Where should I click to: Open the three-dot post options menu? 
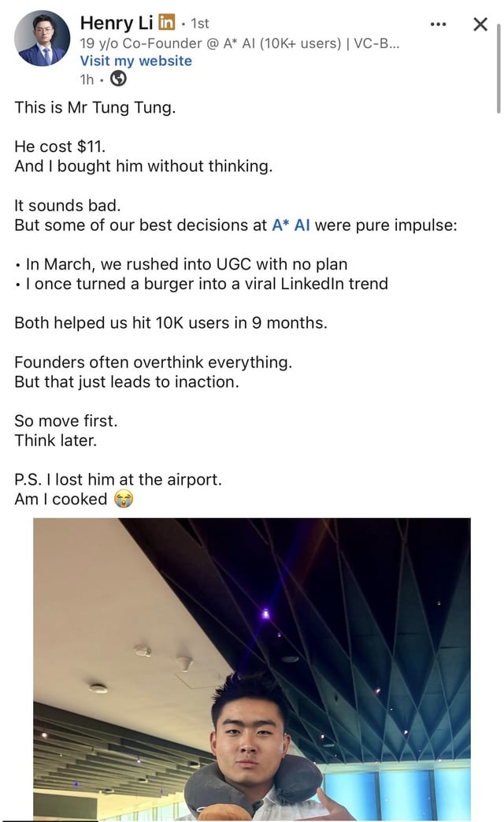[438, 24]
